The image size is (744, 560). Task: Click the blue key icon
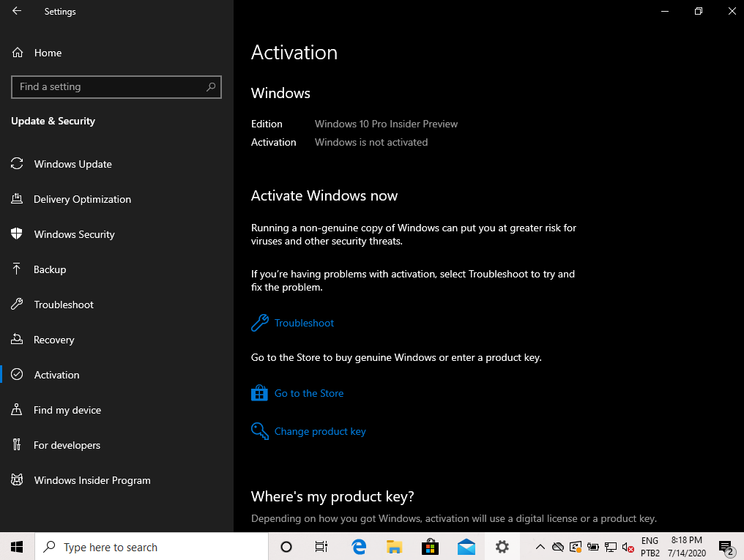click(x=259, y=431)
